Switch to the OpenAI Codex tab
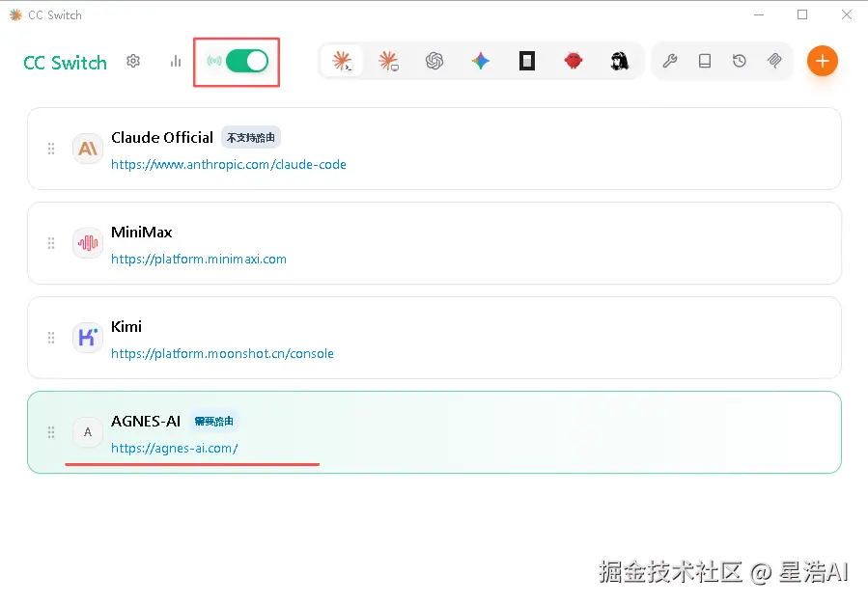This screenshot has height=604, width=868. point(434,61)
